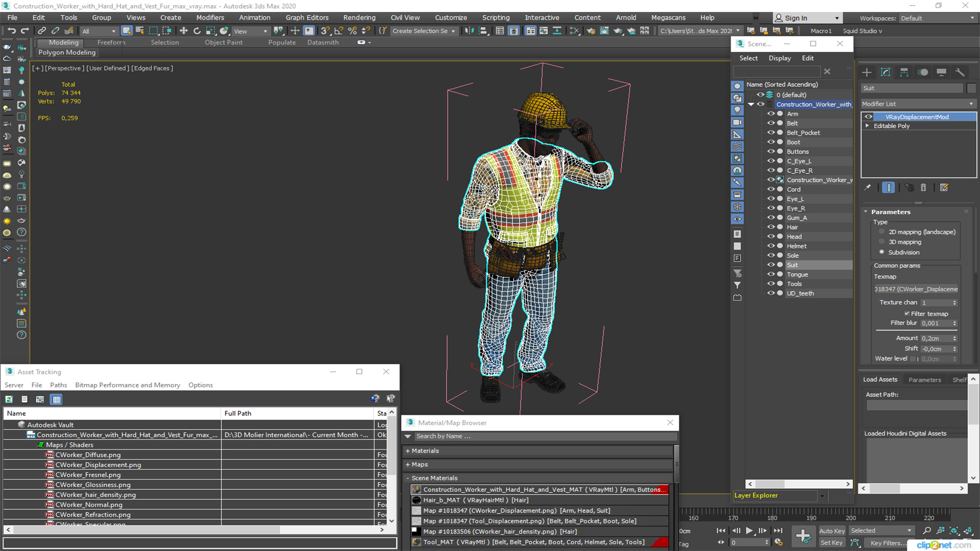Toggle Filter texmap checkbox
The image size is (980, 551).
[907, 314]
